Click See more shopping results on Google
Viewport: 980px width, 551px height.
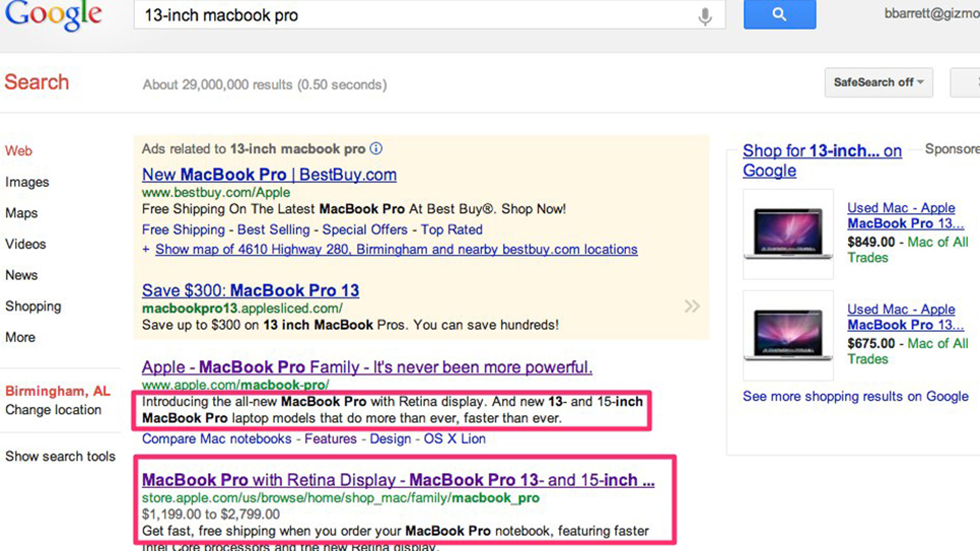coord(856,396)
